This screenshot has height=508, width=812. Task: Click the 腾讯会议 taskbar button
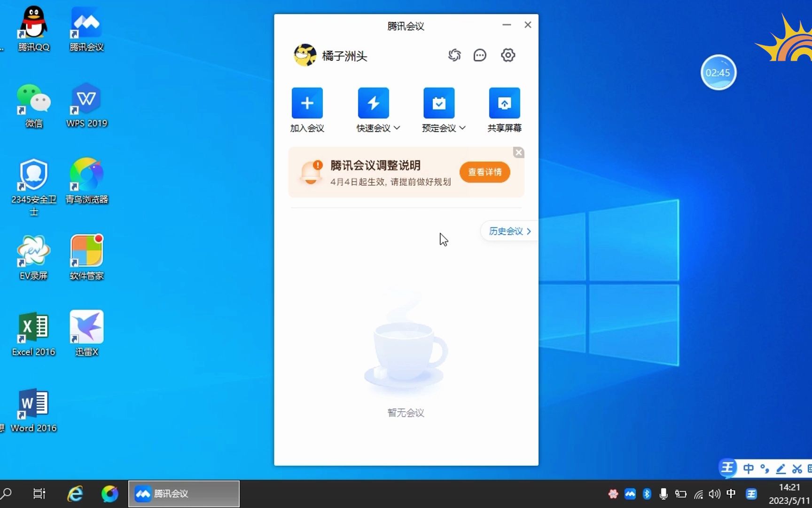click(x=184, y=493)
